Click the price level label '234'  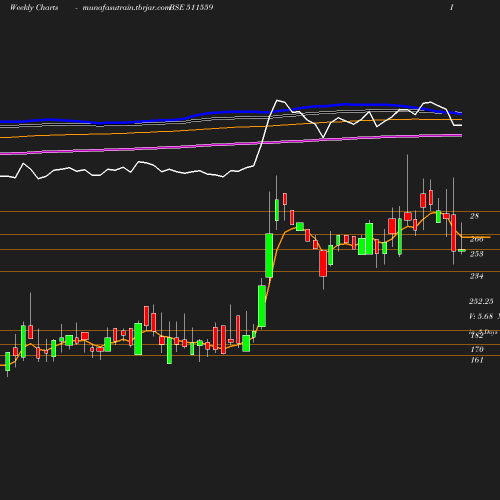pyautogui.click(x=476, y=276)
